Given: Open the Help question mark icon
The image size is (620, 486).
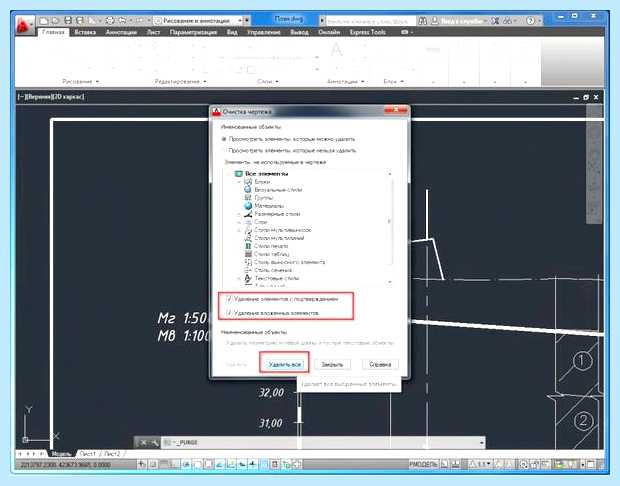Looking at the screenshot, I should [531, 21].
